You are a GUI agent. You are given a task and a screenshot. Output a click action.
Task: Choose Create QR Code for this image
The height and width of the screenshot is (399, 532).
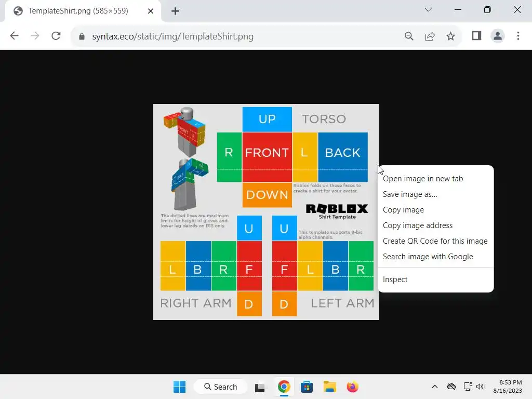tap(435, 241)
